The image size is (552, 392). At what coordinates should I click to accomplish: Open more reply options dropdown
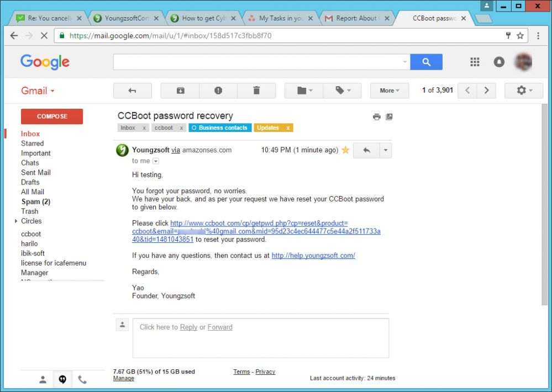tap(386, 150)
